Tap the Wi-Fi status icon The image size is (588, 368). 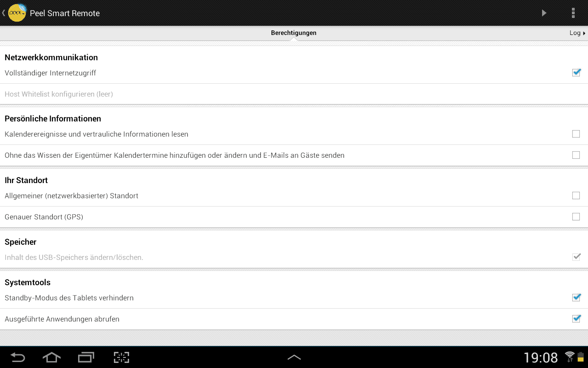[570, 356]
